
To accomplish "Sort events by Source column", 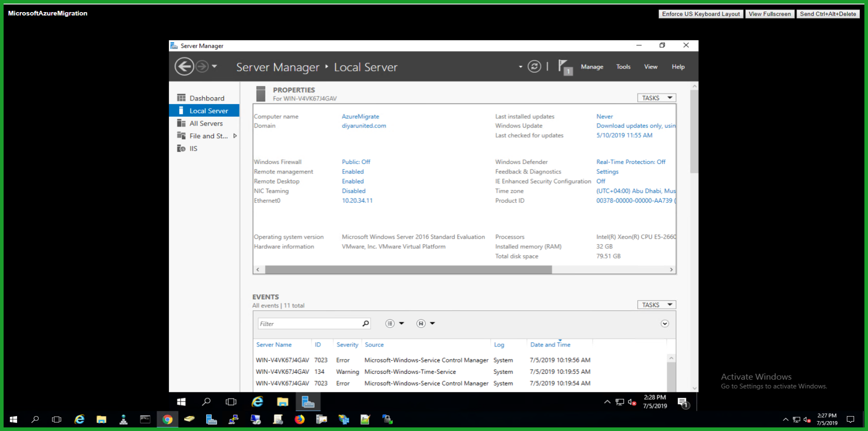I will [x=374, y=345].
